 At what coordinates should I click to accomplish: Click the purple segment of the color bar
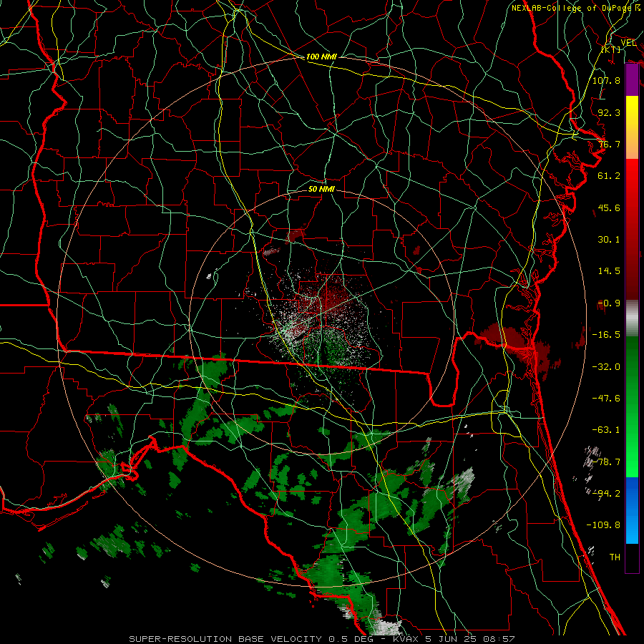tap(632, 80)
